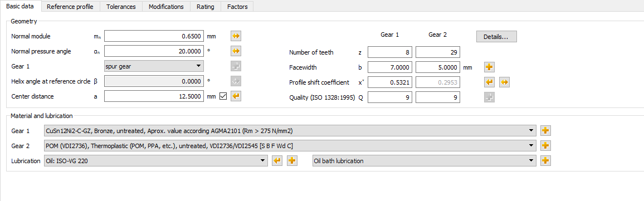Switch to the Tolerances tab

point(121,7)
